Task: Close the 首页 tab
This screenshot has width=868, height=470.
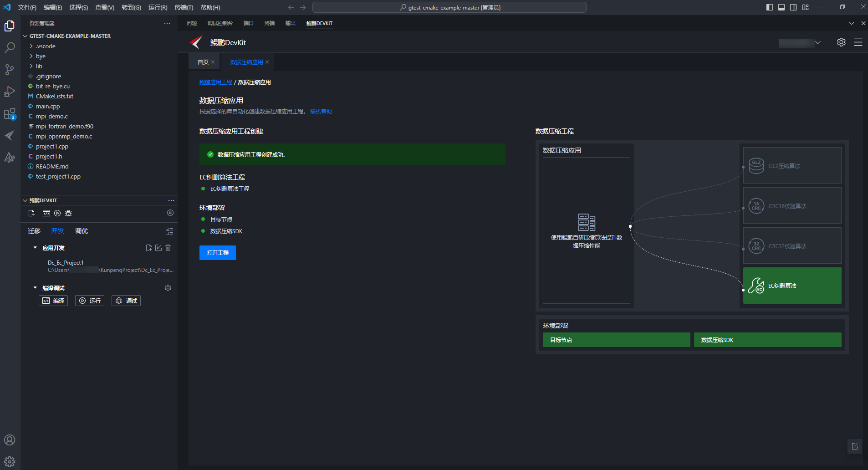Action: tap(213, 62)
